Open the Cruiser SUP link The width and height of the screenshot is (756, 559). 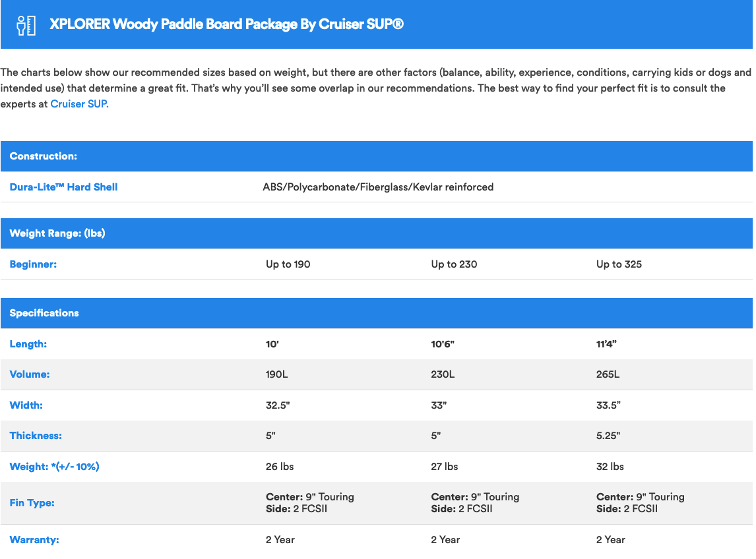tap(79, 104)
